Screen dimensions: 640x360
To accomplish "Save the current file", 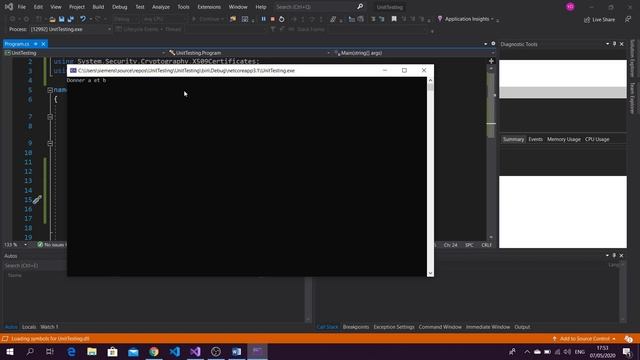I will tap(62, 19).
